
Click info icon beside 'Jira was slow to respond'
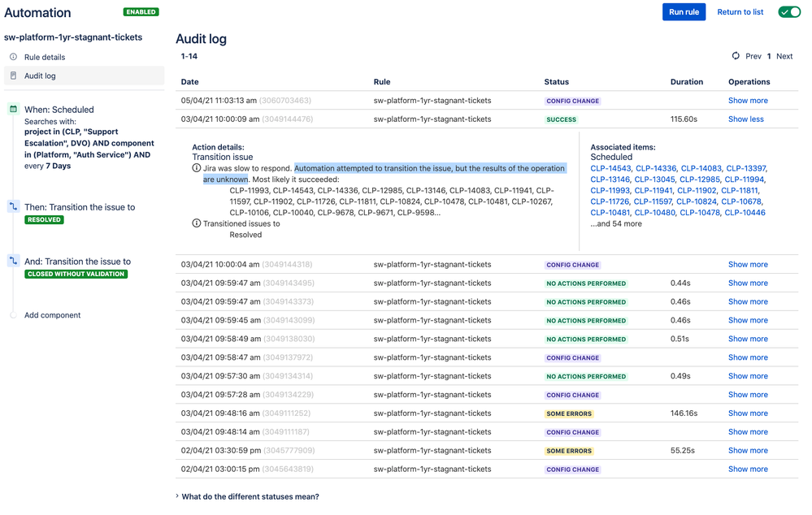point(196,167)
